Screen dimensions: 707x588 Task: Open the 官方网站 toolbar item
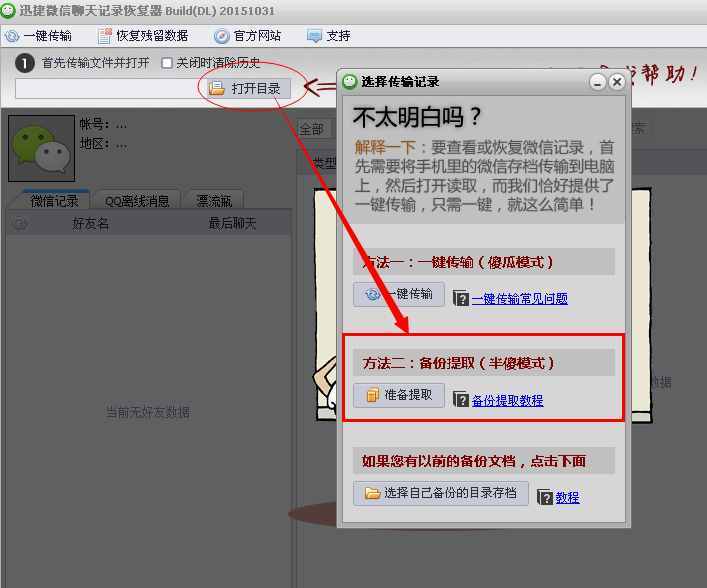click(x=247, y=36)
